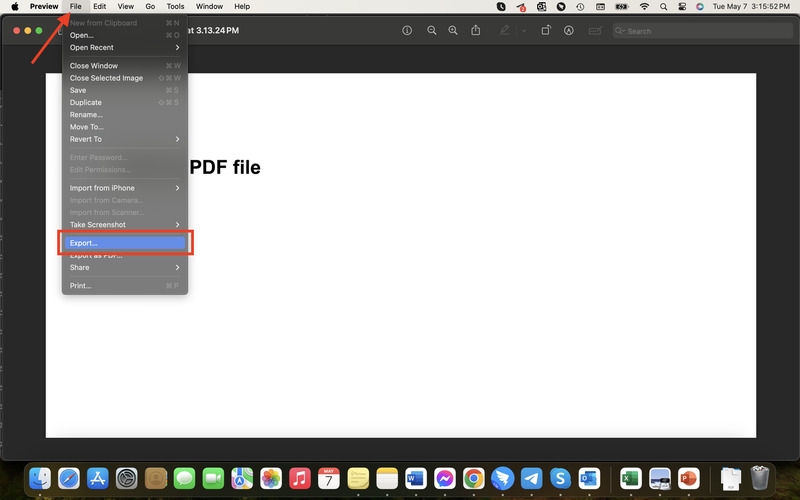Click the Zoom Out magnifier icon
This screenshot has height=500, width=800.
(432, 31)
